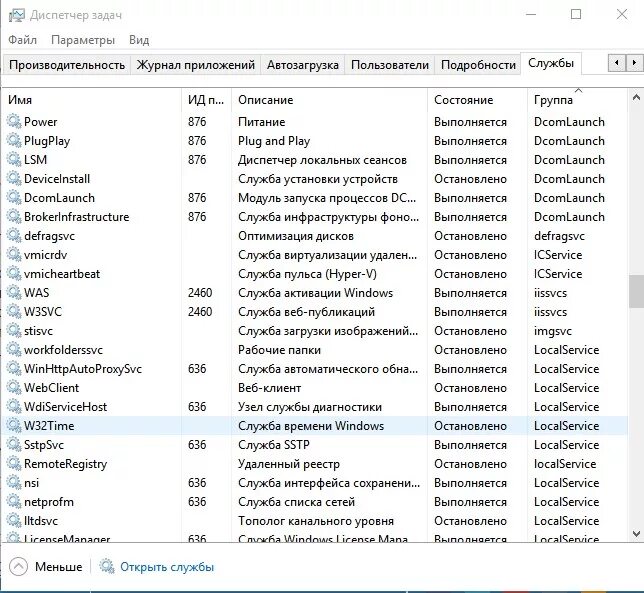Click the Открыть службы link
644x593 pixels.
pyautogui.click(x=167, y=567)
